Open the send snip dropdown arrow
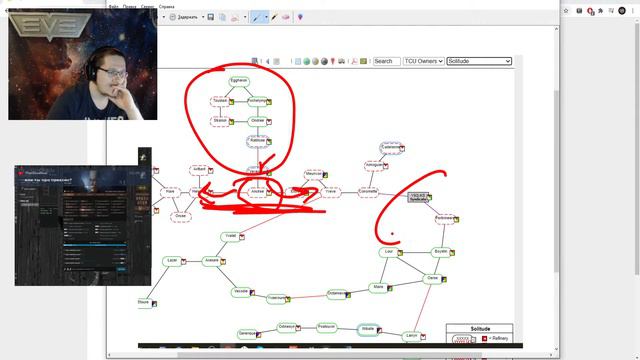This screenshot has width=640, height=360. coord(245,17)
